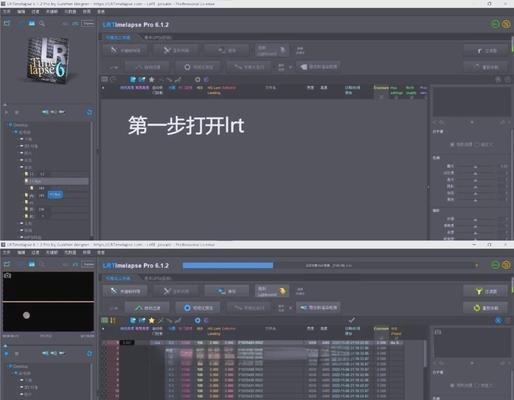514x400 pixels.
Task: Open small dropdown arrow beside lower motion reference button
Action: point(290,308)
